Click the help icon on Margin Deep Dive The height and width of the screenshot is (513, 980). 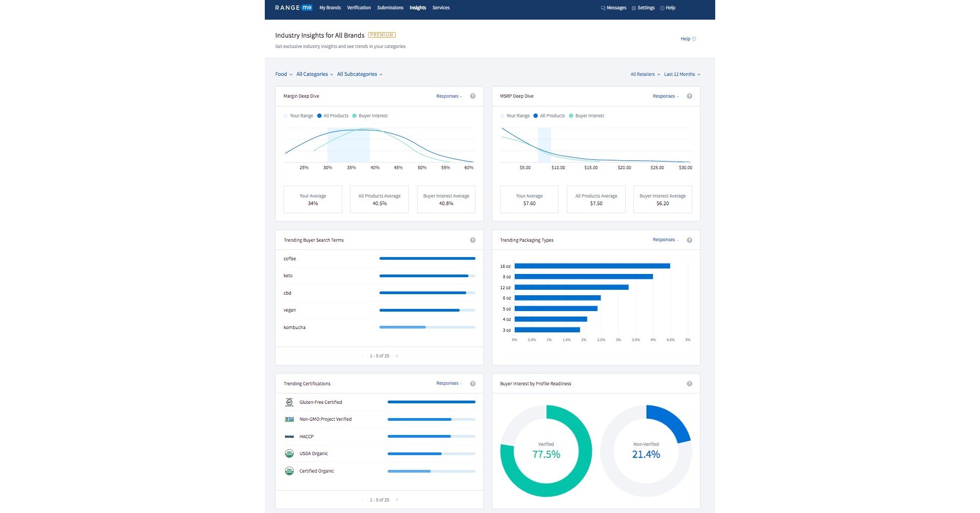coord(473,96)
